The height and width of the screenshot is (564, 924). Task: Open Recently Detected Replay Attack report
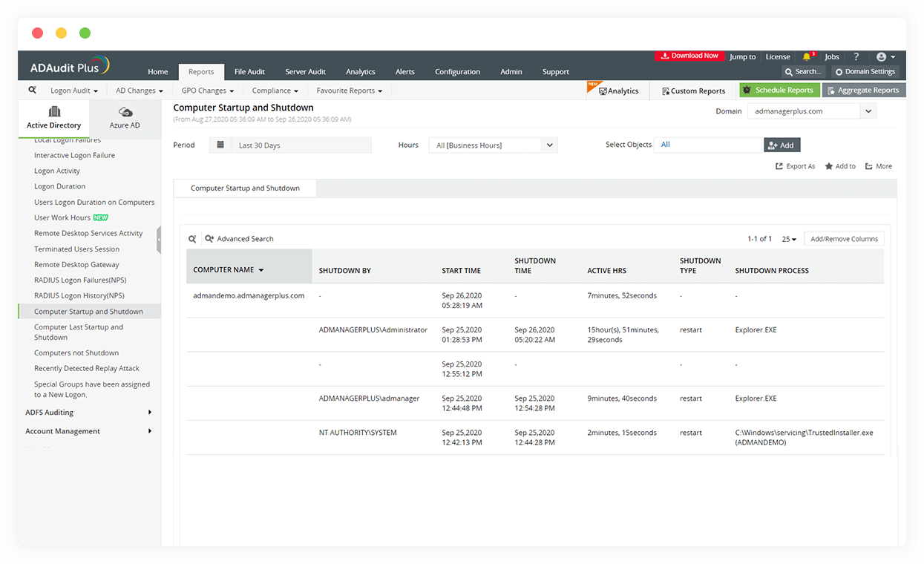[x=87, y=368]
